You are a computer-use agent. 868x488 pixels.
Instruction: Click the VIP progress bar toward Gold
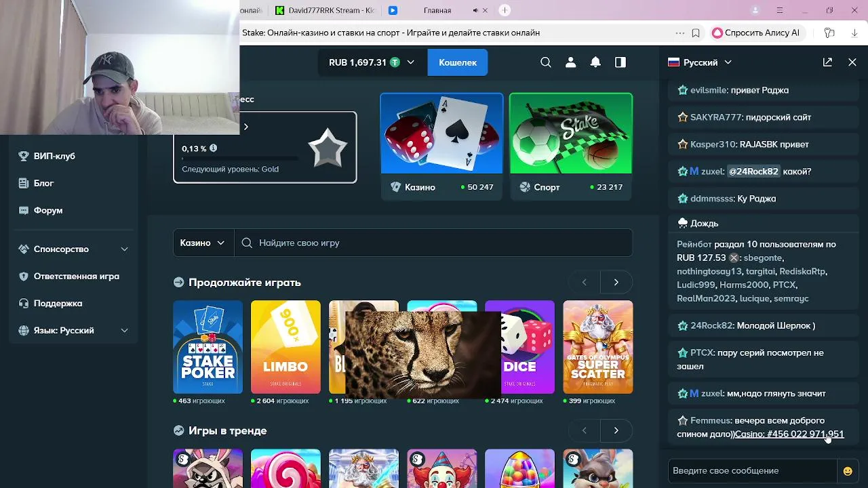click(x=239, y=159)
